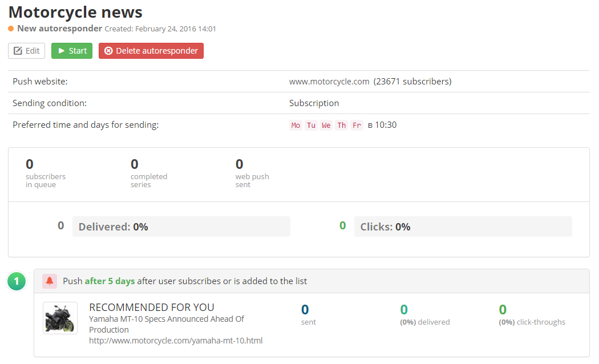Select the Th day tag
This screenshot has height=364, width=599.
(341, 126)
